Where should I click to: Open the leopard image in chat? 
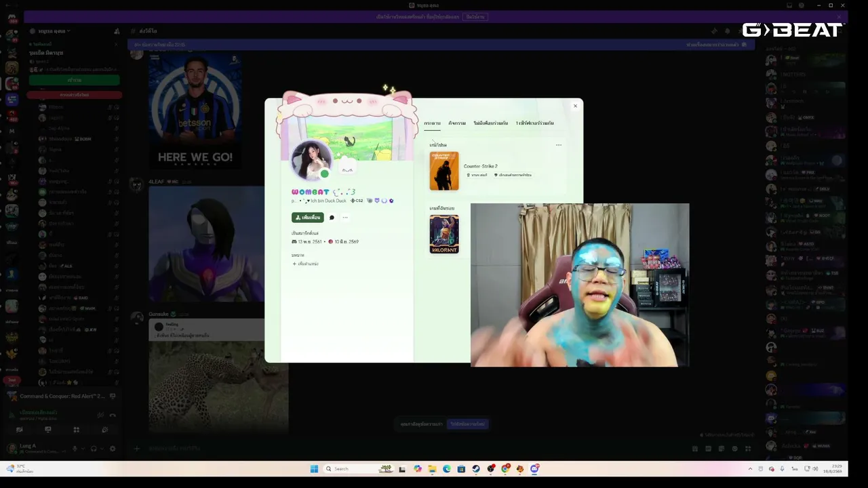218,386
